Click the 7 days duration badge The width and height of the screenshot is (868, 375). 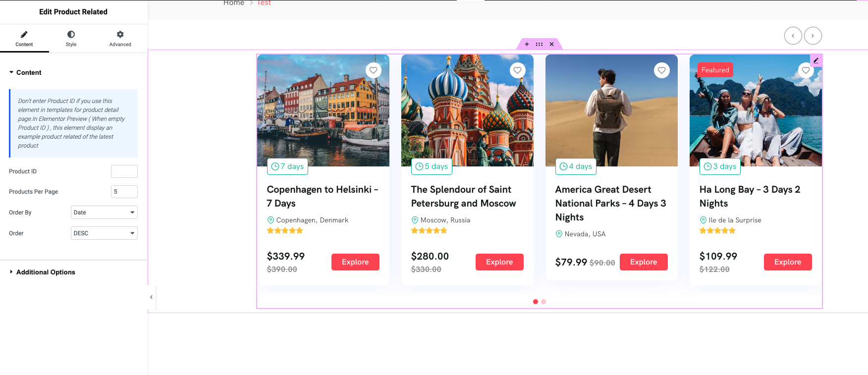[x=287, y=166]
